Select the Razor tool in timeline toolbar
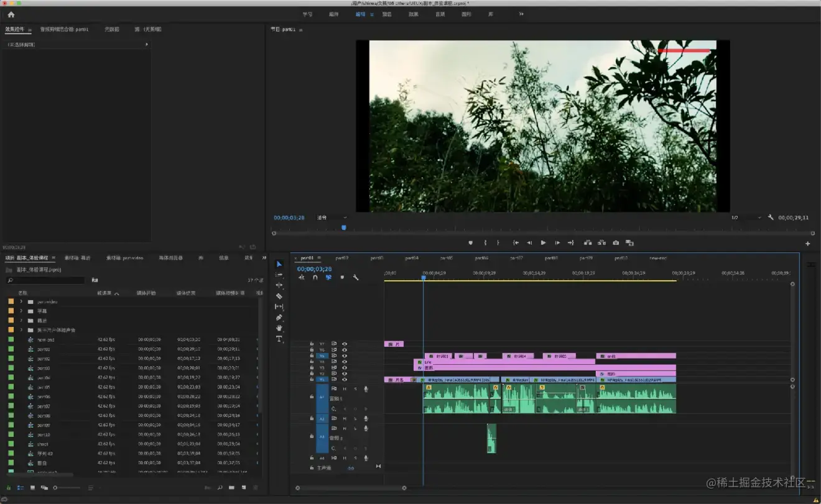This screenshot has width=821, height=504. pyautogui.click(x=279, y=296)
